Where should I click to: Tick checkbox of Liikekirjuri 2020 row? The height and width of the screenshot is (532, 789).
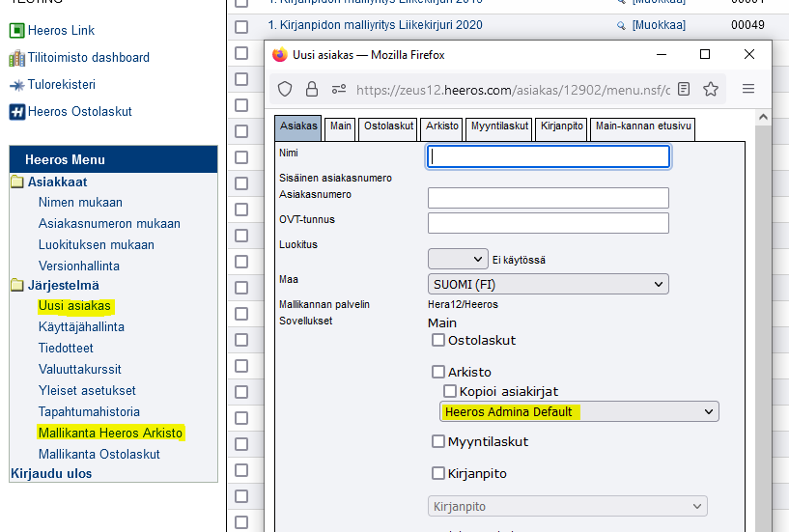[241, 27]
